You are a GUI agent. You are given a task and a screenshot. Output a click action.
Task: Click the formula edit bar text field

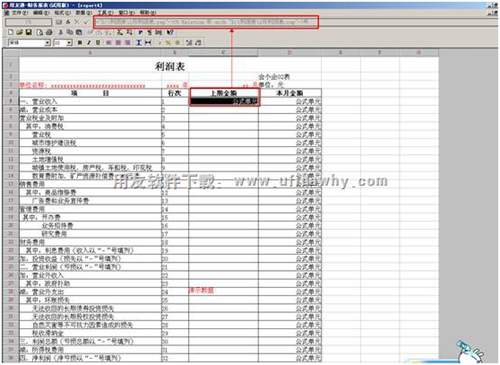click(206, 22)
